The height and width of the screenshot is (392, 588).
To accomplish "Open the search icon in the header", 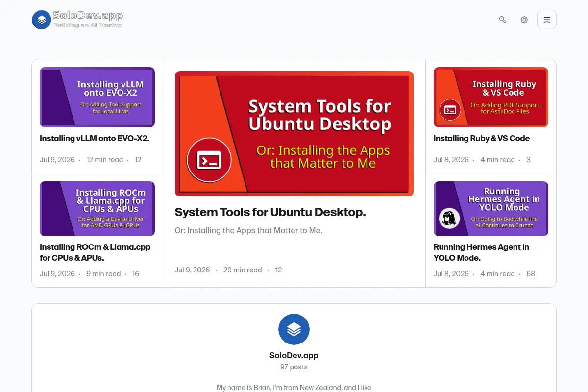I will point(503,20).
